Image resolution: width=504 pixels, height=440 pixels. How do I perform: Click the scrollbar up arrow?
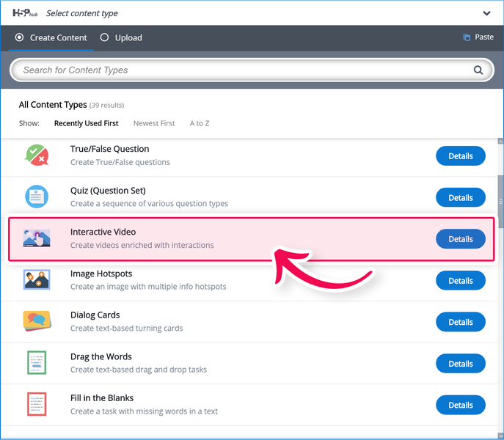click(500, 141)
